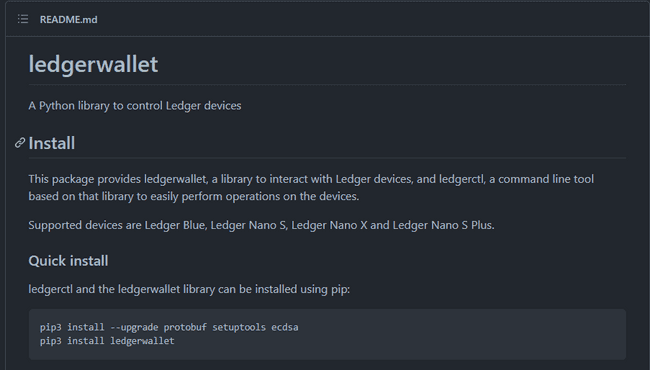Click the "Supported devices are" sentence
The width and height of the screenshot is (650, 370).
261,225
